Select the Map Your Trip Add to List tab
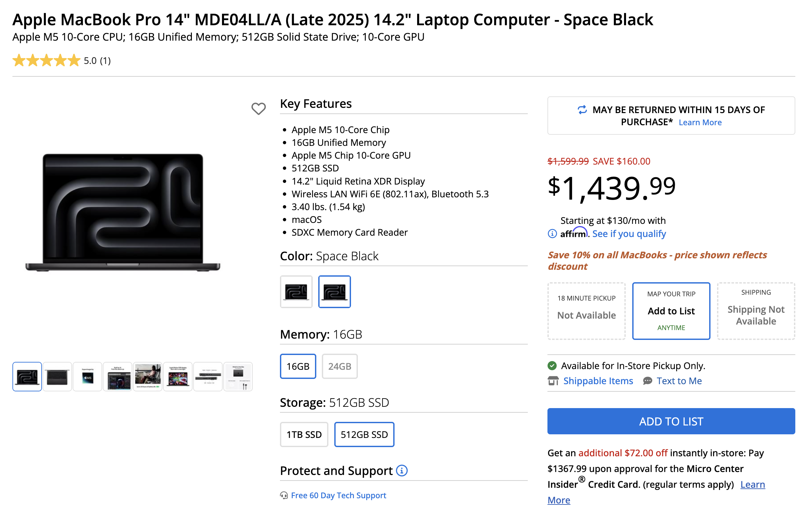 point(671,311)
